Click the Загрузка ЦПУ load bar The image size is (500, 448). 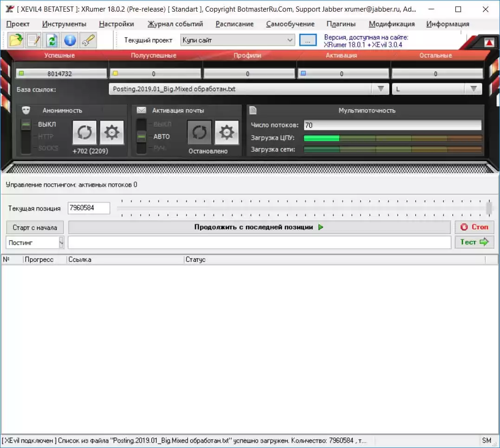392,138
